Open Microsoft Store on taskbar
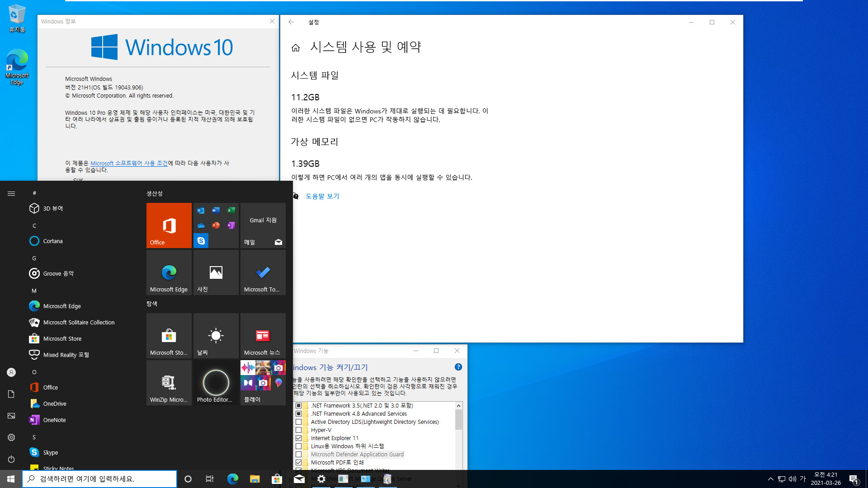The height and width of the screenshot is (488, 868). tap(277, 479)
